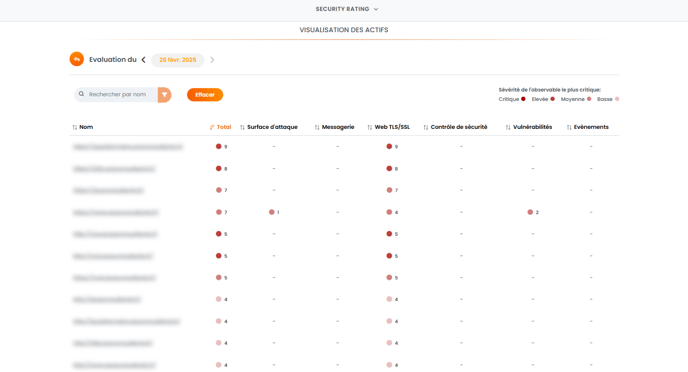This screenshot has width=688, height=372.
Task: Click sort arrows beside Surface d'attaque
Action: 242,127
